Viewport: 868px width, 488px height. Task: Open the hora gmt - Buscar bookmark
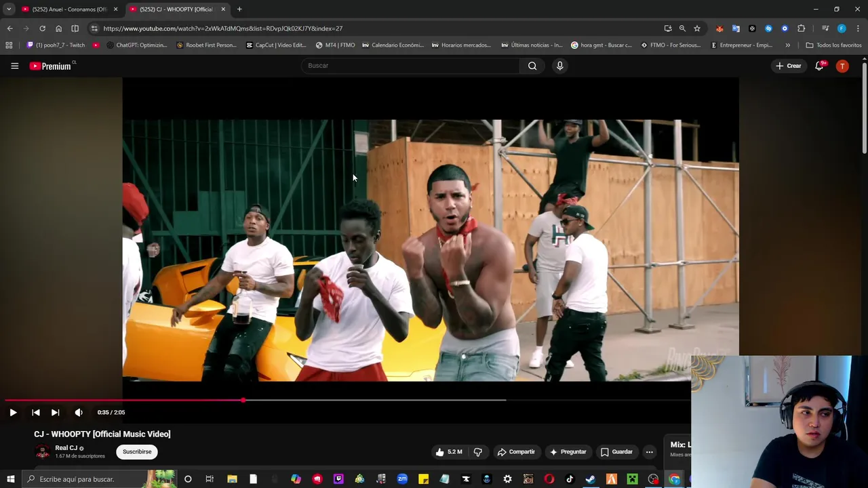tap(601, 45)
